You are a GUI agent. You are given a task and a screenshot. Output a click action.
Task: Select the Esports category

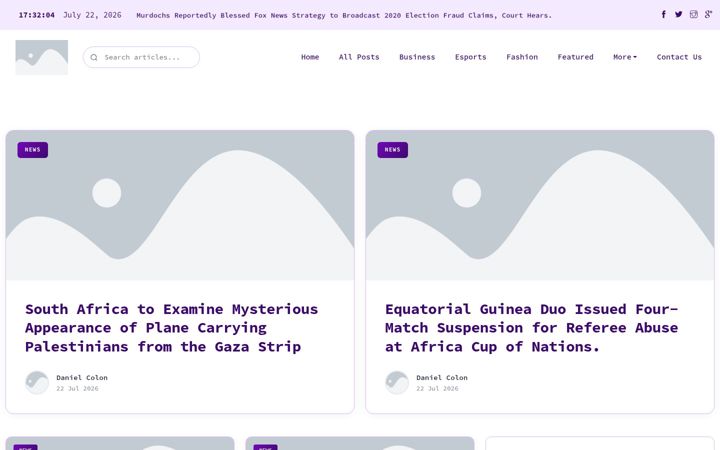470,57
